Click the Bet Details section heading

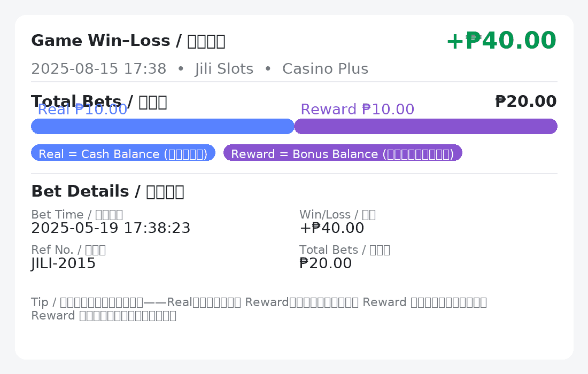pyautogui.click(x=107, y=191)
